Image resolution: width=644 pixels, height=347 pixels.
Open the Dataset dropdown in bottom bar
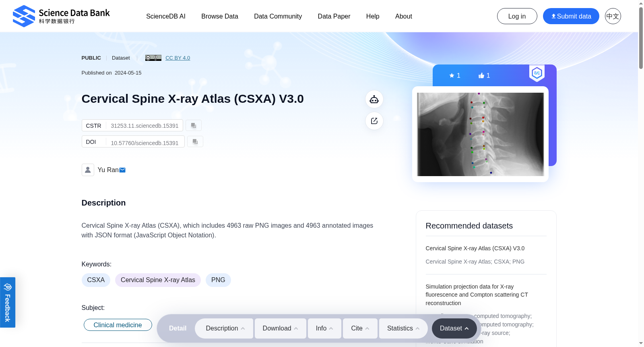click(454, 328)
